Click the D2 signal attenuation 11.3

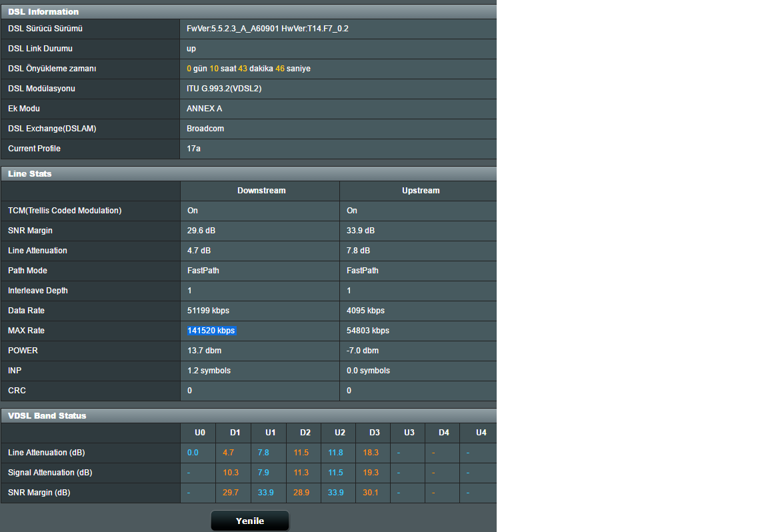(x=301, y=473)
